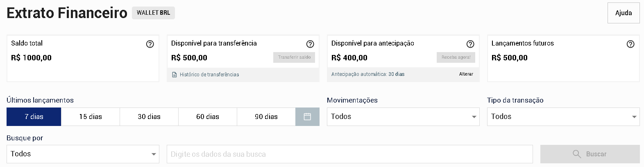Viewport: 644px width, 167px height.
Task: Click help icon on Saldo total card
Action: [150, 44]
